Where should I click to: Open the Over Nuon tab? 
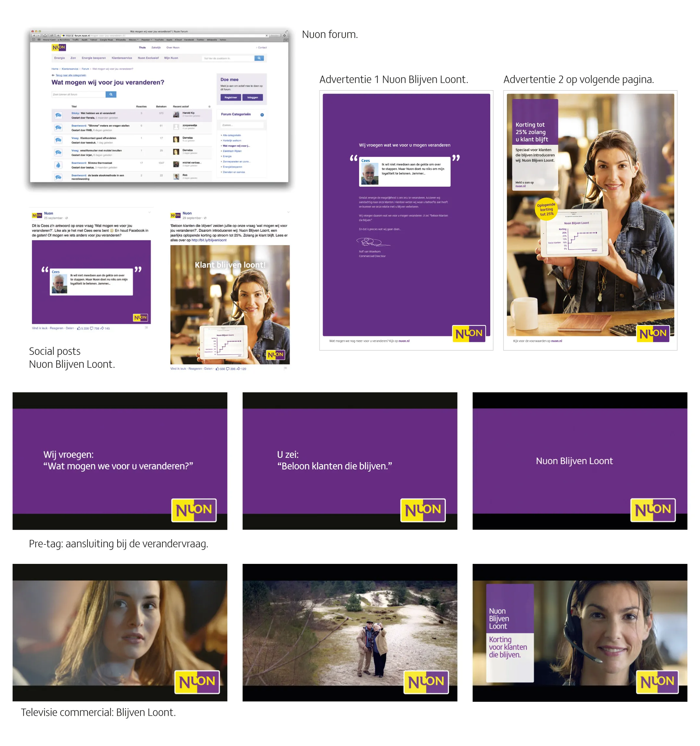click(x=173, y=48)
